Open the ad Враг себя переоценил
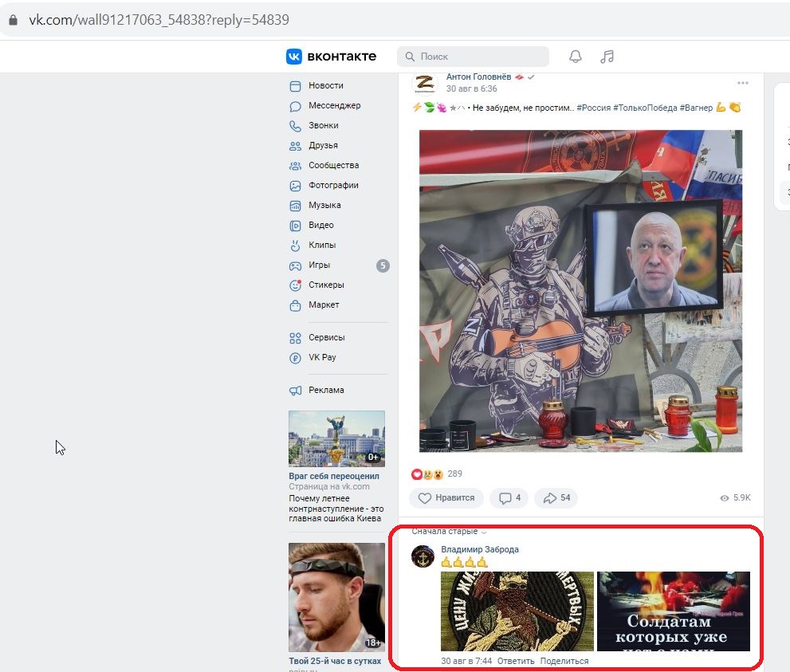This screenshot has width=790, height=672. (334, 476)
